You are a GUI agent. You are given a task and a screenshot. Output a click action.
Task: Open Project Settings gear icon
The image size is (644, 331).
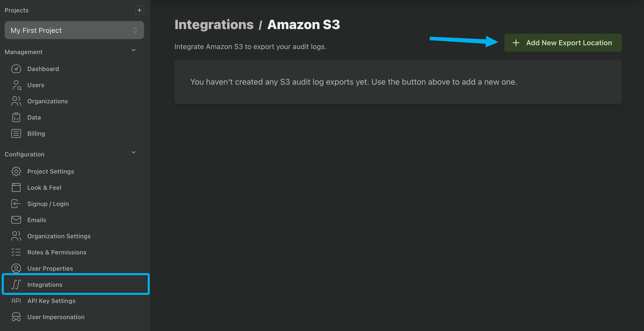point(16,171)
